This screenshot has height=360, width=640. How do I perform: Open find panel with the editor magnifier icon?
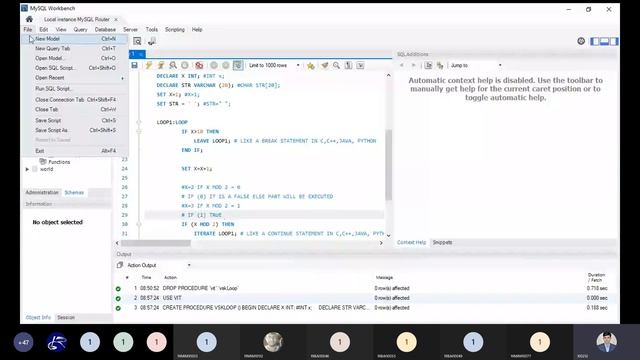pos(336,65)
